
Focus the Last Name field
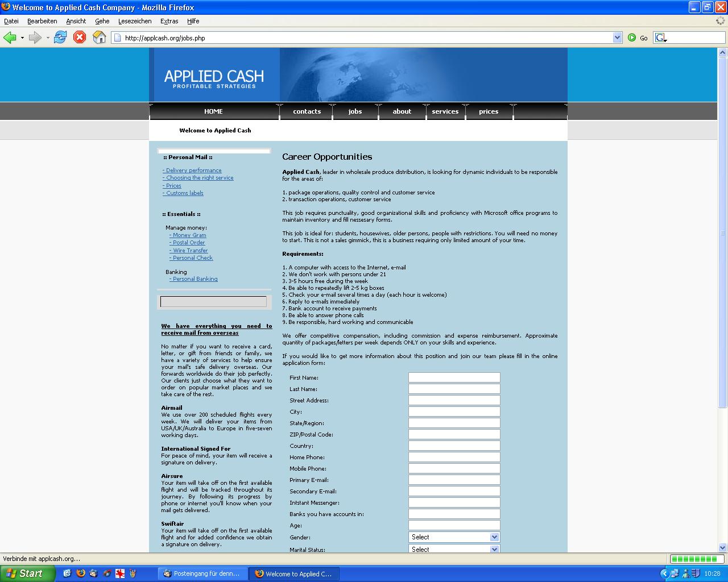(454, 389)
